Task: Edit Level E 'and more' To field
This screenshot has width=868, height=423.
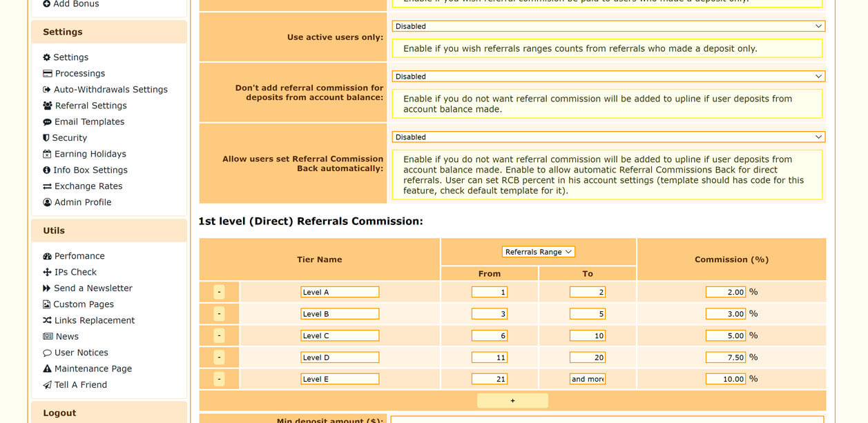Action: pyautogui.click(x=588, y=379)
